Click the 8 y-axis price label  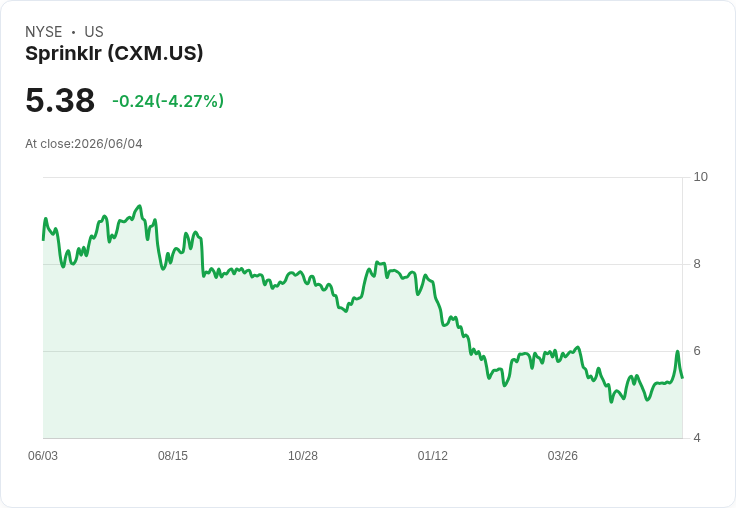tap(697, 264)
